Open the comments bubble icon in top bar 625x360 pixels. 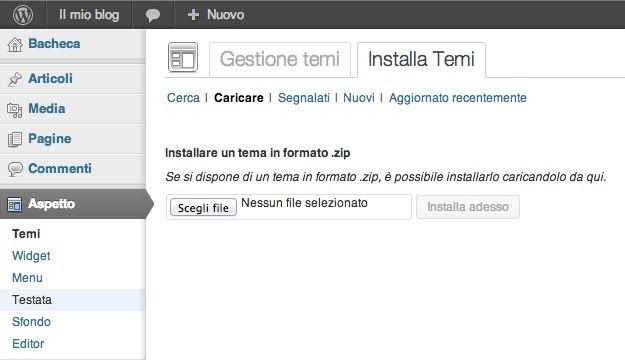153,15
